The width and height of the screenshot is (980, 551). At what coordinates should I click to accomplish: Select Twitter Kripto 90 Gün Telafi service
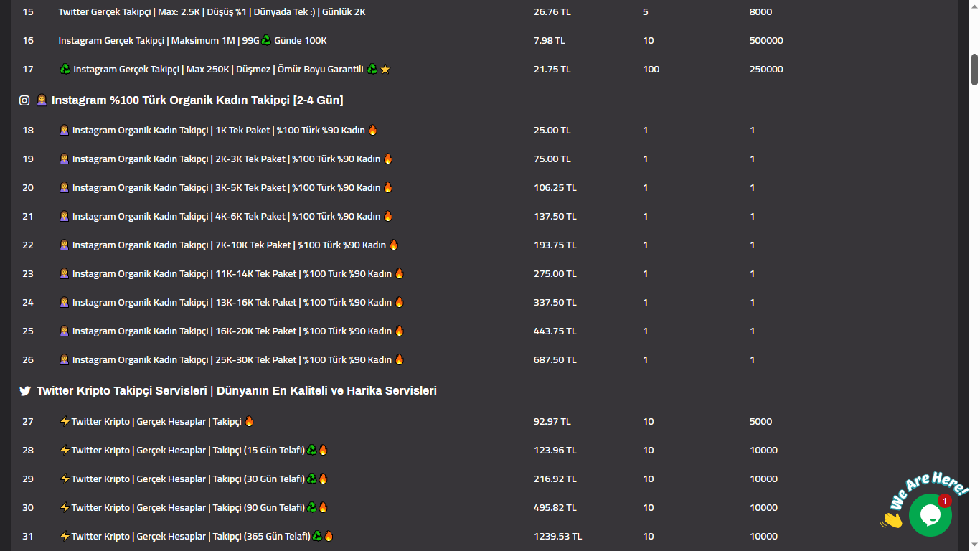coord(194,507)
